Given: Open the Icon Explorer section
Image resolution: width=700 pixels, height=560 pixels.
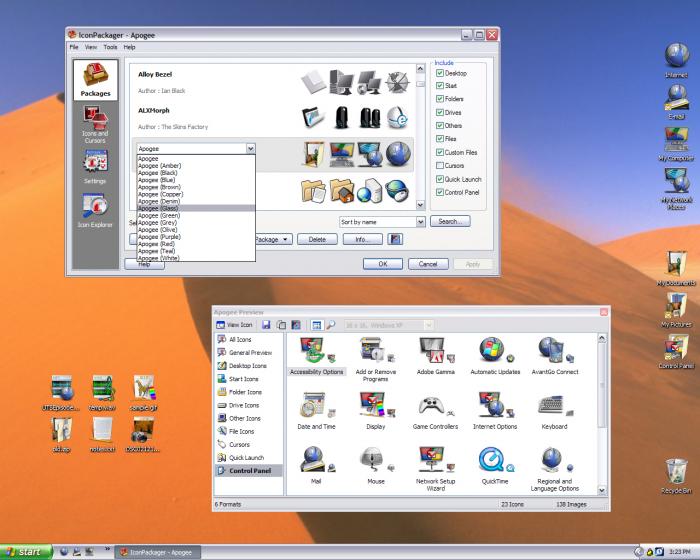Looking at the screenshot, I should [x=95, y=210].
